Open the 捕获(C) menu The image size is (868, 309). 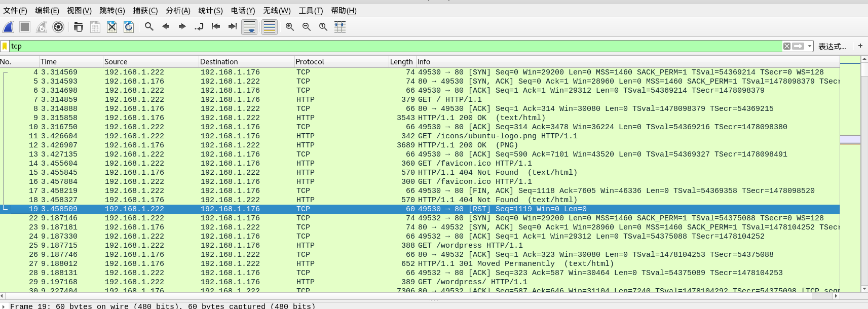pos(145,11)
